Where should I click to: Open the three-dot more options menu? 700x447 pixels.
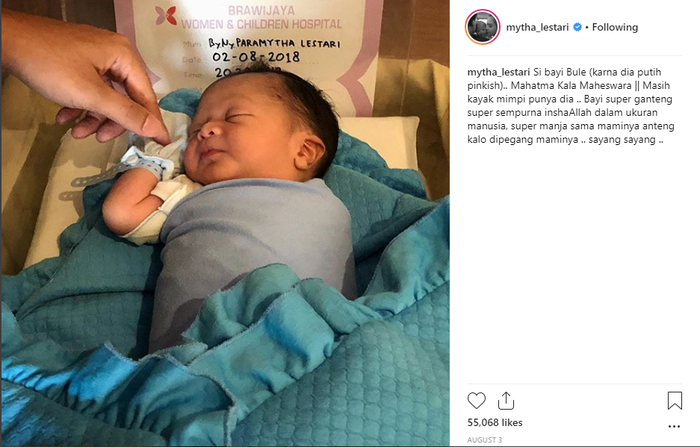(x=674, y=426)
